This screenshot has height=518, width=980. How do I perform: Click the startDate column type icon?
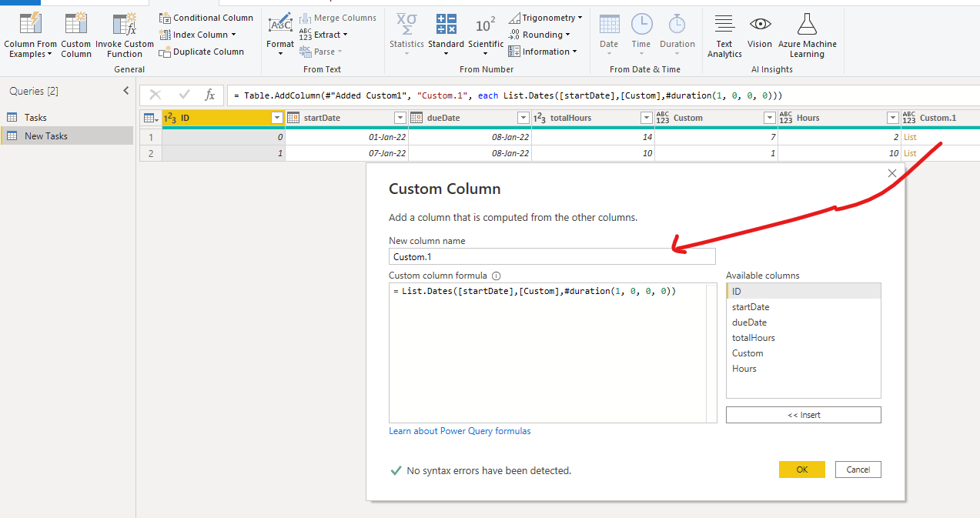click(293, 118)
